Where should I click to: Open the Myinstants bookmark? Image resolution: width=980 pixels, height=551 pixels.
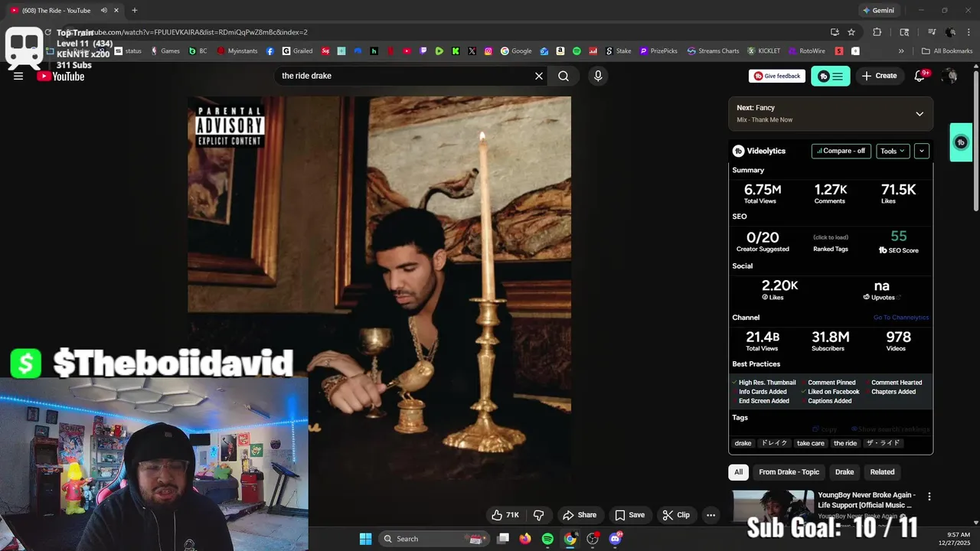pos(237,51)
